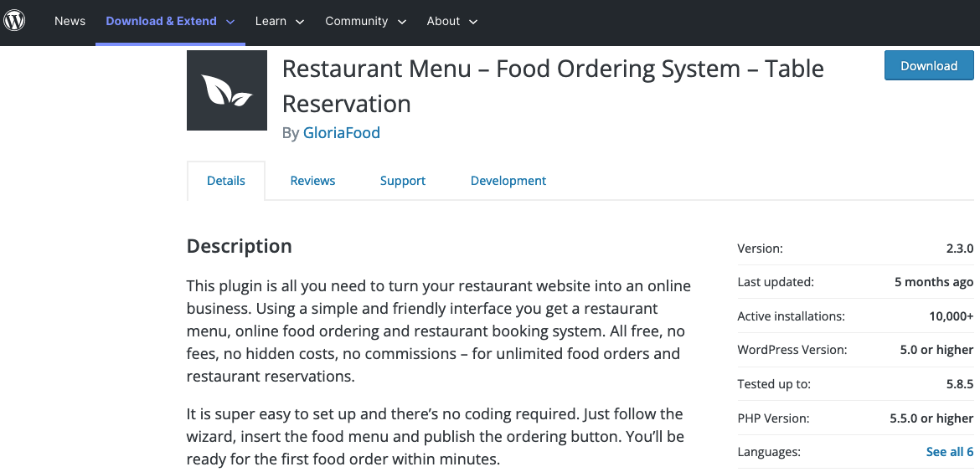Click the 'WordPress Version:' label

click(x=792, y=350)
